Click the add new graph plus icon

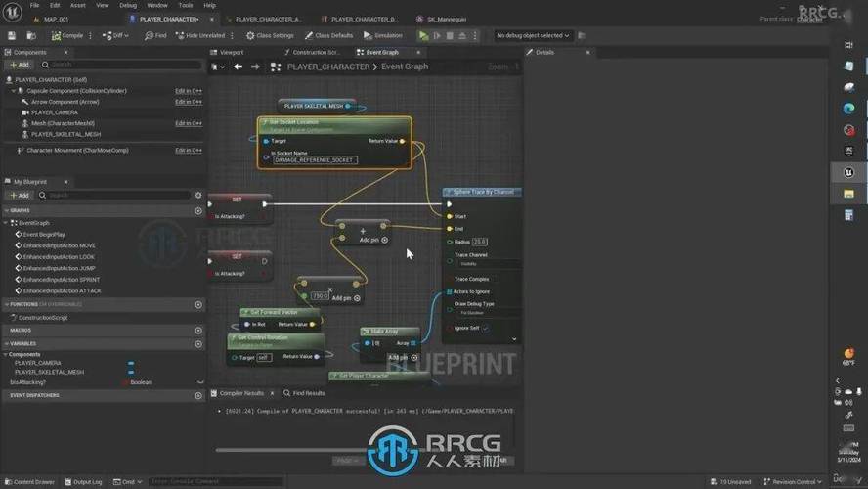point(198,211)
